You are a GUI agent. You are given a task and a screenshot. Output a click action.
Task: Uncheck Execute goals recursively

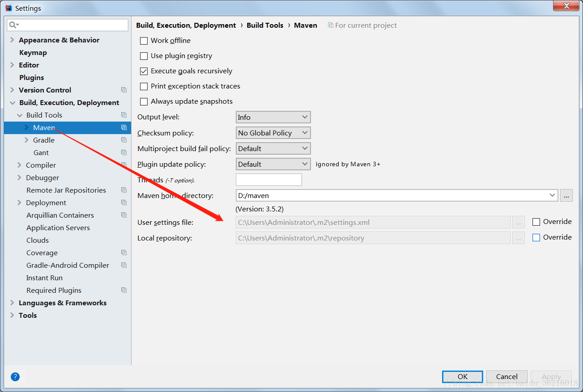click(144, 71)
